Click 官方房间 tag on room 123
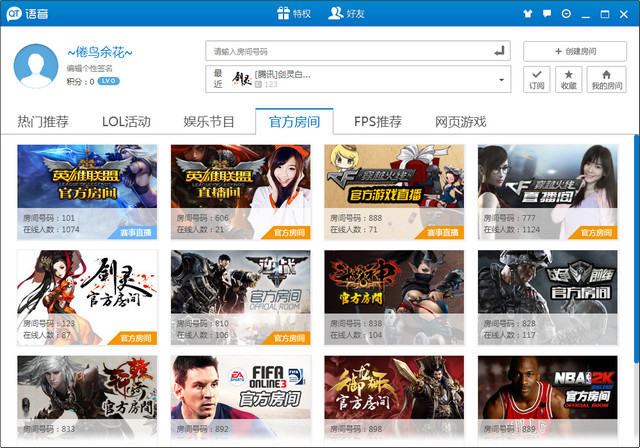The height and width of the screenshot is (448, 640). click(135, 338)
